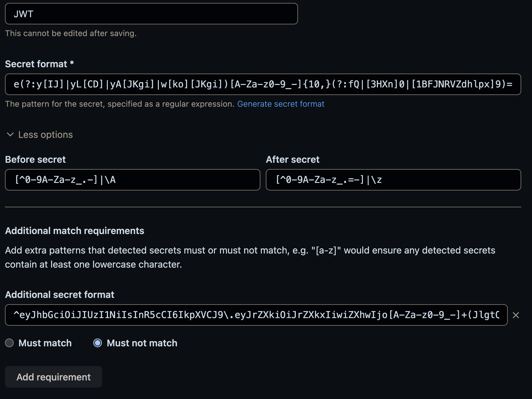Select the Must match radio button

(x=9, y=343)
